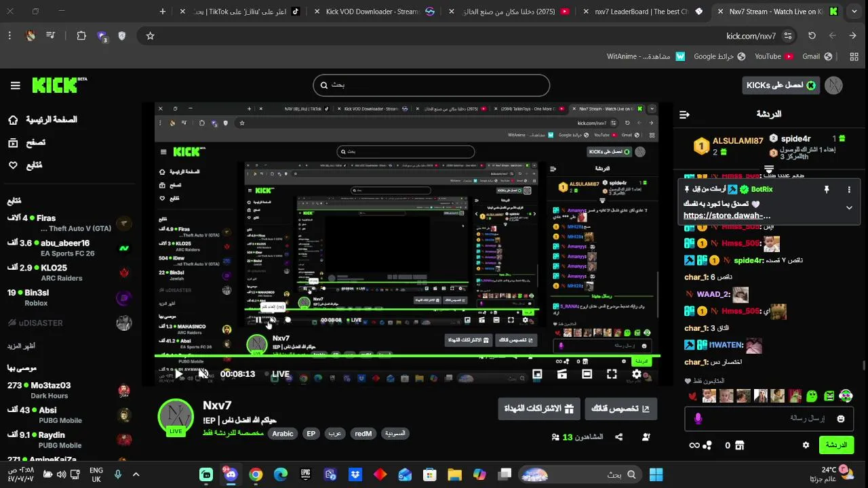868x488 pixels.
Task: Select the redM category tag
Action: (363, 434)
